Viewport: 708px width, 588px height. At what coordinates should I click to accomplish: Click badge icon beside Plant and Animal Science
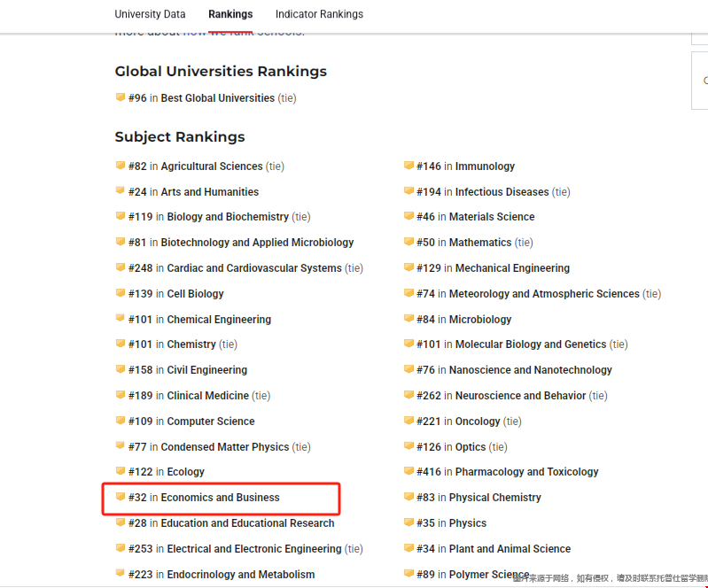408,548
